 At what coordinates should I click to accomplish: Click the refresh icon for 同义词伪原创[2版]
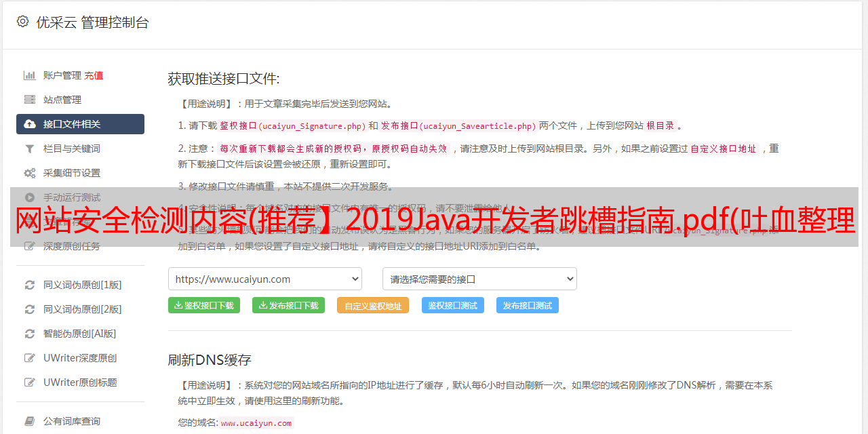click(30, 309)
